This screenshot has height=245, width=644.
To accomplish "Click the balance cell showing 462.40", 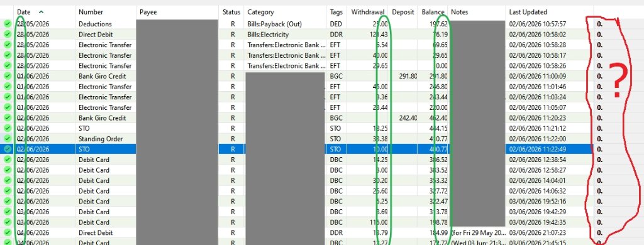I will (439, 117).
